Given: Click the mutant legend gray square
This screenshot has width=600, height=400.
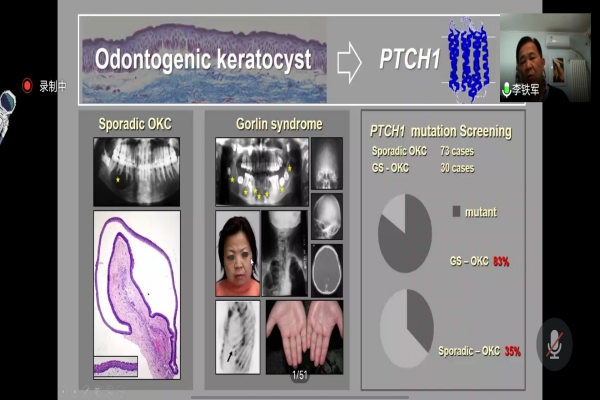Looking at the screenshot, I should click(x=456, y=211).
